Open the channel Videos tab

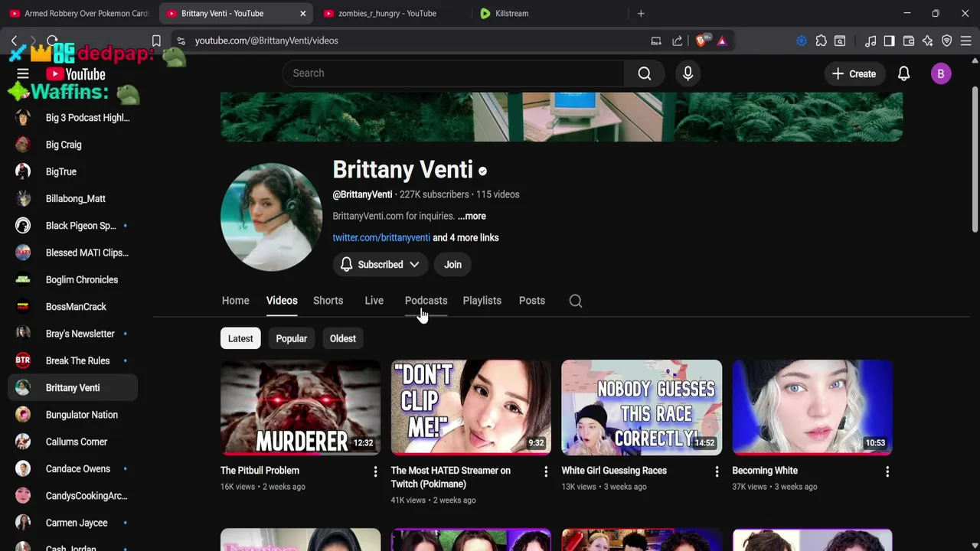coord(282,301)
